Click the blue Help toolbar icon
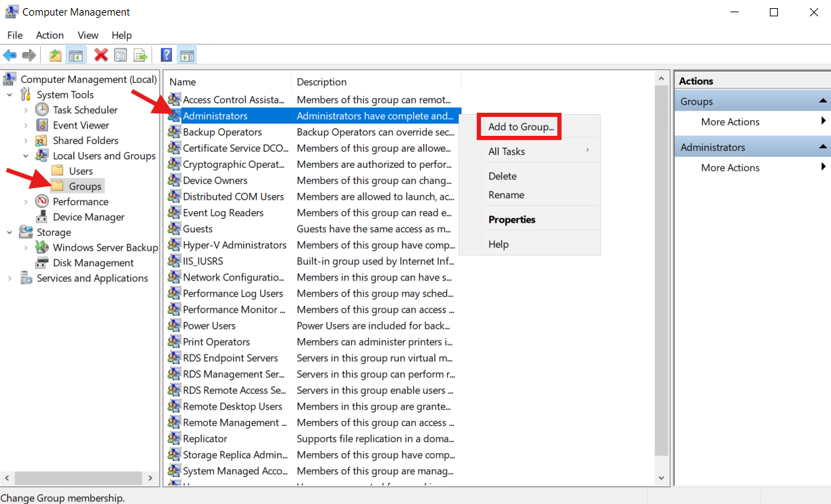This screenshot has height=504, width=831. click(166, 55)
